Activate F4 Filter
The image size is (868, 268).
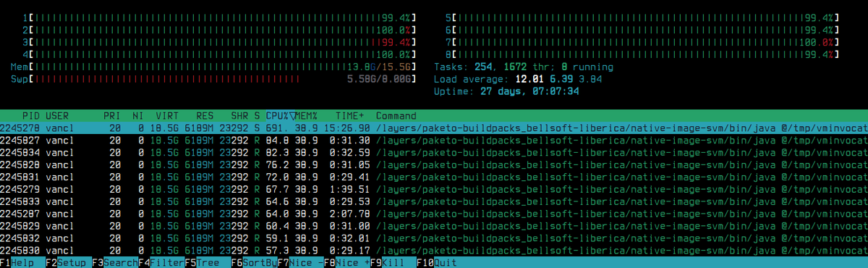[x=161, y=262]
